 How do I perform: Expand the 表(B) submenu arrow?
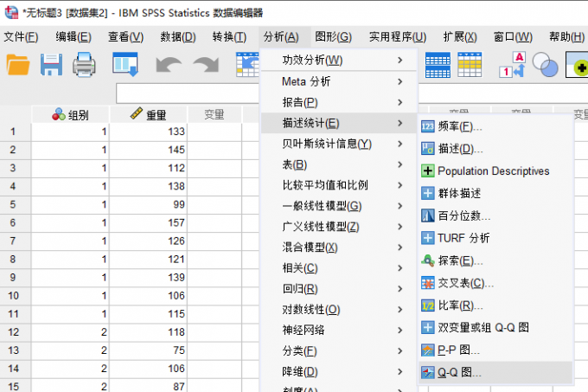pyautogui.click(x=400, y=164)
